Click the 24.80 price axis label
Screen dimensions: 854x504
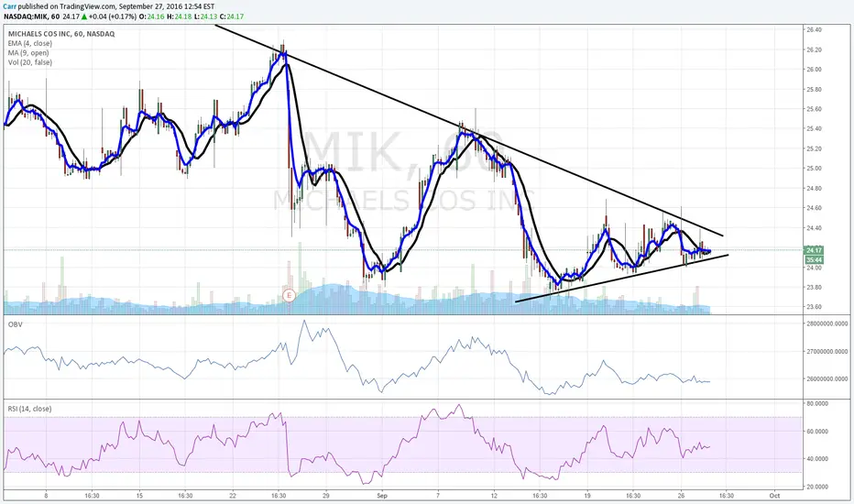click(x=814, y=189)
